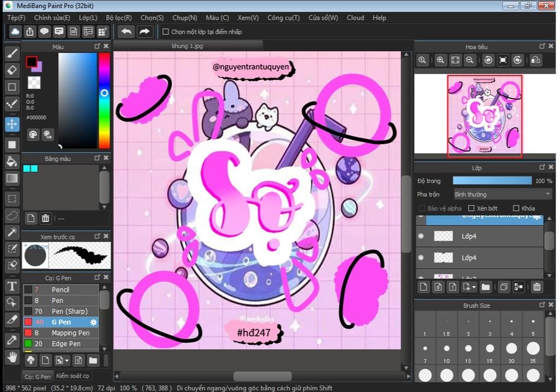Screen dimensions: 560x392
Task: Hide the lower Lớp4 layer via visibility dot
Action: pyautogui.click(x=421, y=258)
